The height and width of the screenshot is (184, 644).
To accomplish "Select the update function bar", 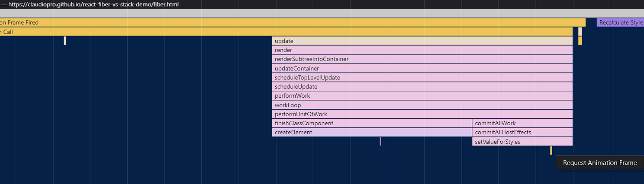I will [422, 41].
